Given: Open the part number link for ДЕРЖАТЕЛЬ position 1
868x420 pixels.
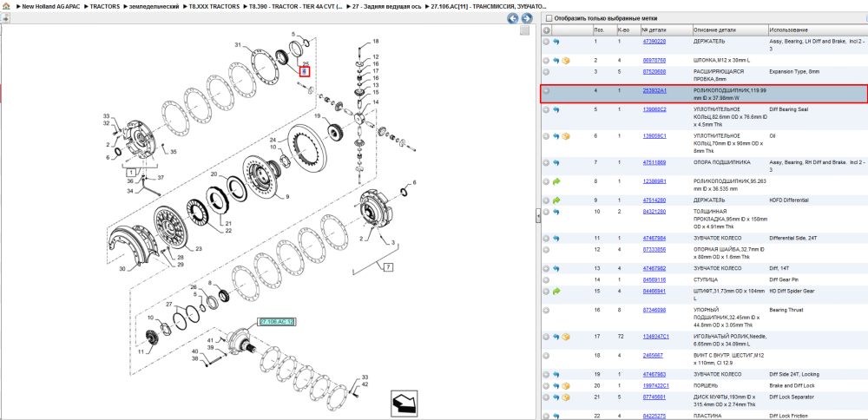Looking at the screenshot, I should (654, 42).
